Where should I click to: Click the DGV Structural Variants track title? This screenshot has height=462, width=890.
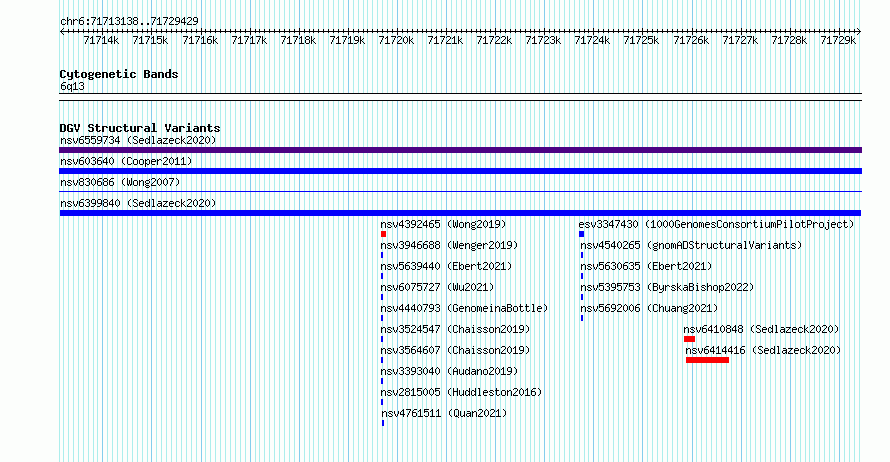140,128
